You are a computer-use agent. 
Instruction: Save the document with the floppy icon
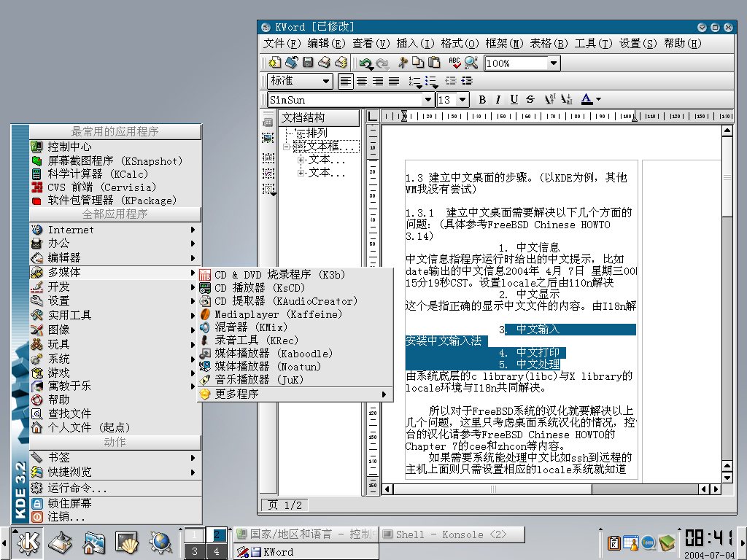308,63
